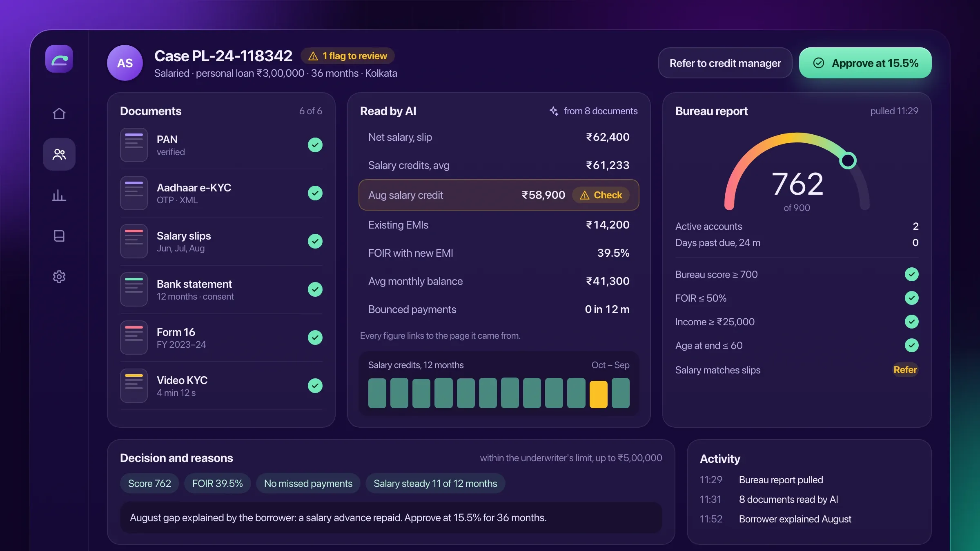
Task: Click the Check warning on Aug salary credit
Action: [601, 195]
